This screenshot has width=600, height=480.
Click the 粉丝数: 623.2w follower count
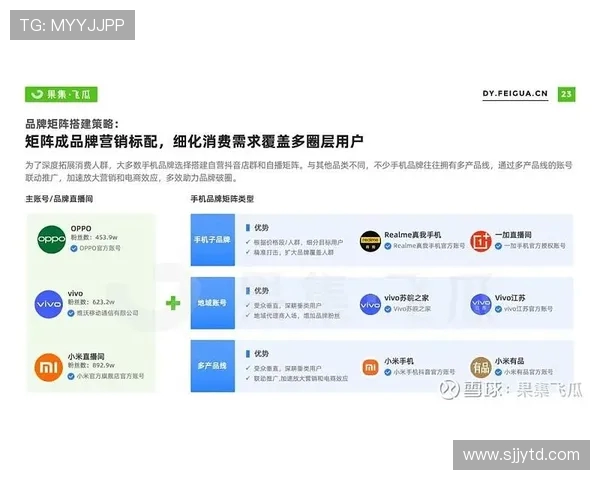coord(91,302)
